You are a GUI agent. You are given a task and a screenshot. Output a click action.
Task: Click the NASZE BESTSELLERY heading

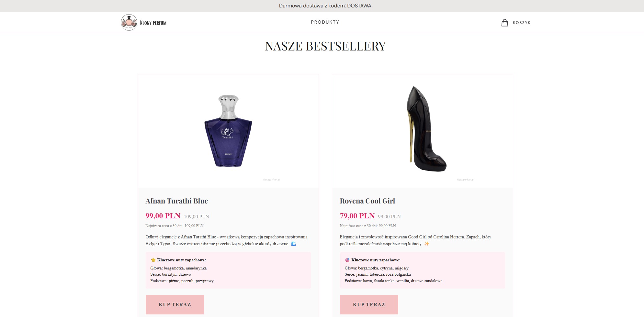click(324, 46)
